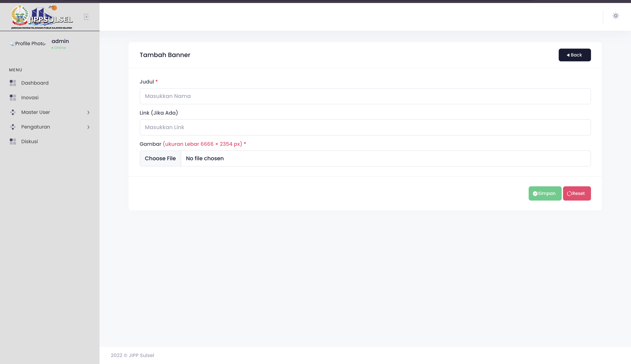Click the admin profile photo
This screenshot has height=364, width=631.
pyautogui.click(x=27, y=44)
